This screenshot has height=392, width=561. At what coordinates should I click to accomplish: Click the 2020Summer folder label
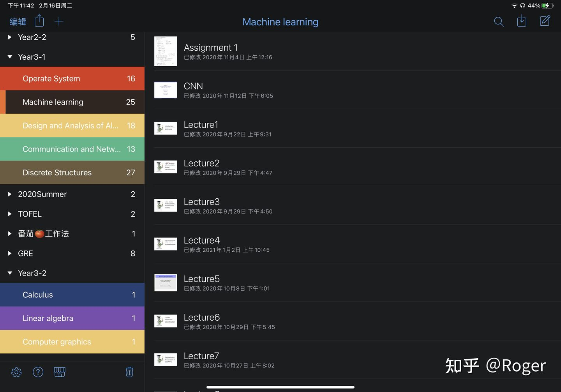[x=42, y=194]
